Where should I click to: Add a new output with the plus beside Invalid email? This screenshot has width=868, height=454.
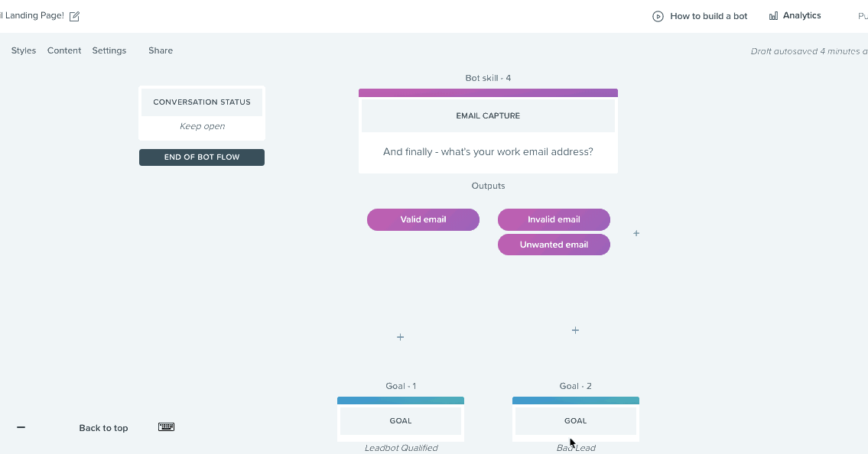(x=636, y=233)
